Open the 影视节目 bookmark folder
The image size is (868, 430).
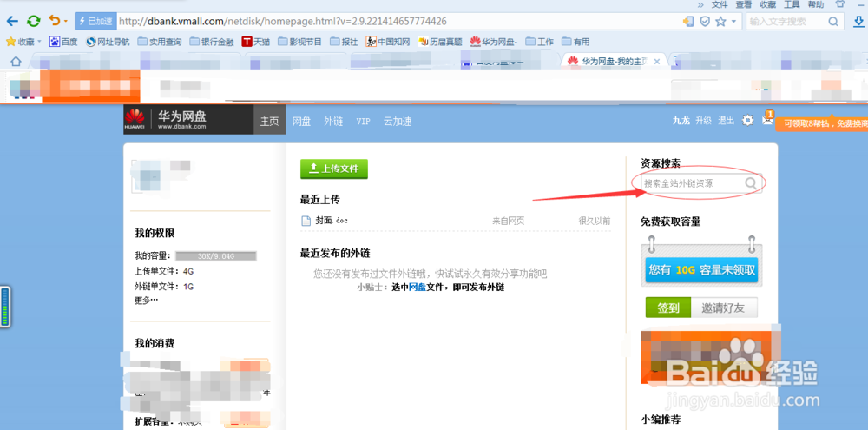tap(299, 42)
